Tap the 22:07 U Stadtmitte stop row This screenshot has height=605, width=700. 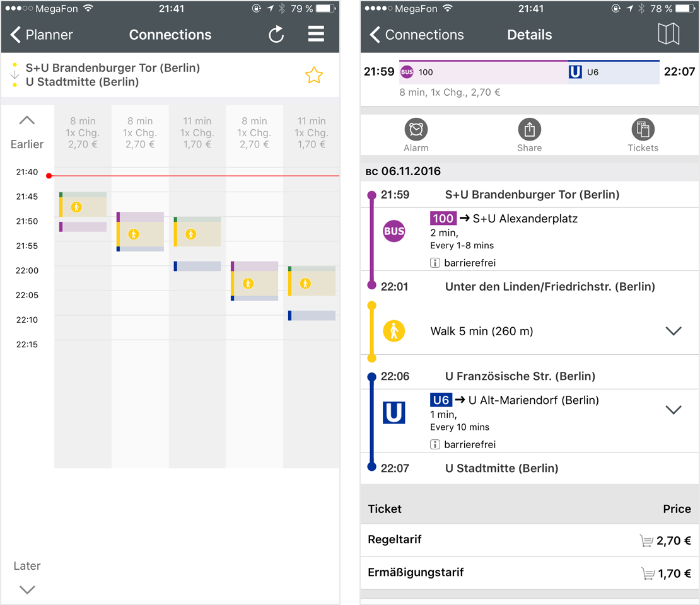click(x=530, y=468)
